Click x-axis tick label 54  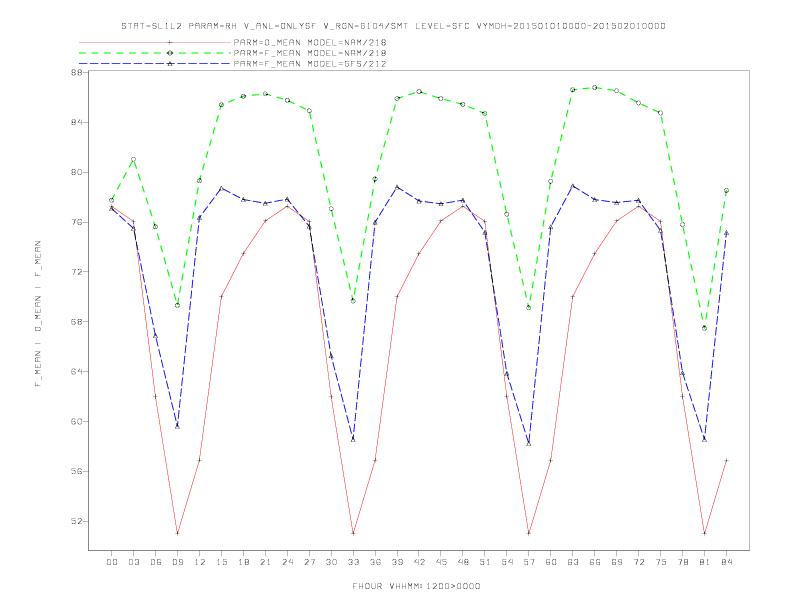pos(507,562)
